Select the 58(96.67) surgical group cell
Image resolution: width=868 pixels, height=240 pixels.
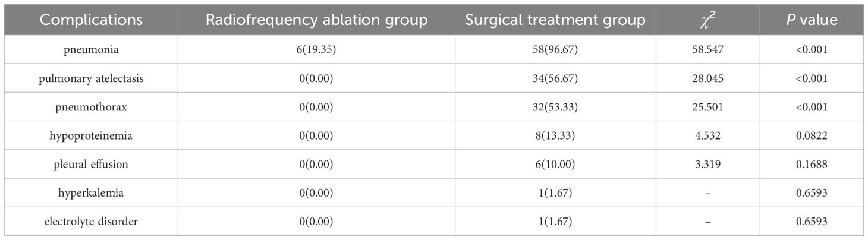coord(555,49)
